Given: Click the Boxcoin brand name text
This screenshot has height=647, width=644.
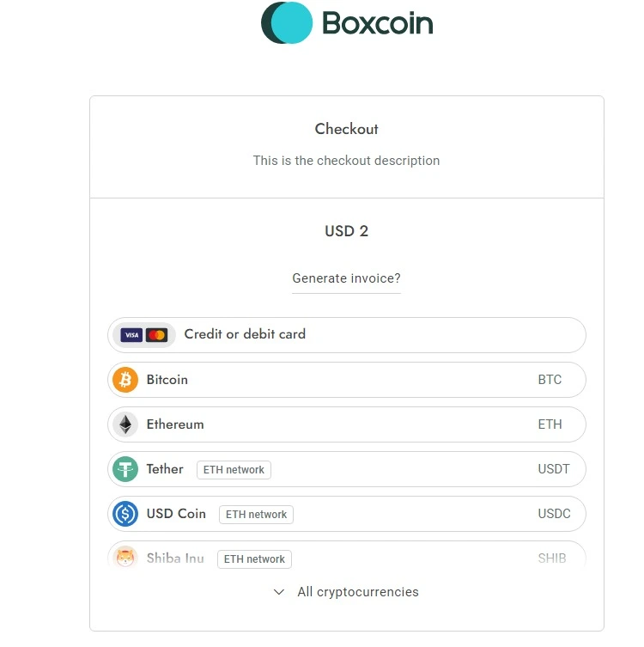Looking at the screenshot, I should pyautogui.click(x=377, y=23).
